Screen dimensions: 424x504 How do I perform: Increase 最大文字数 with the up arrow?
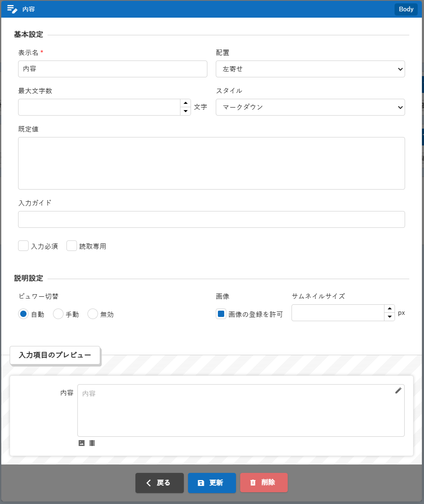[185, 103]
